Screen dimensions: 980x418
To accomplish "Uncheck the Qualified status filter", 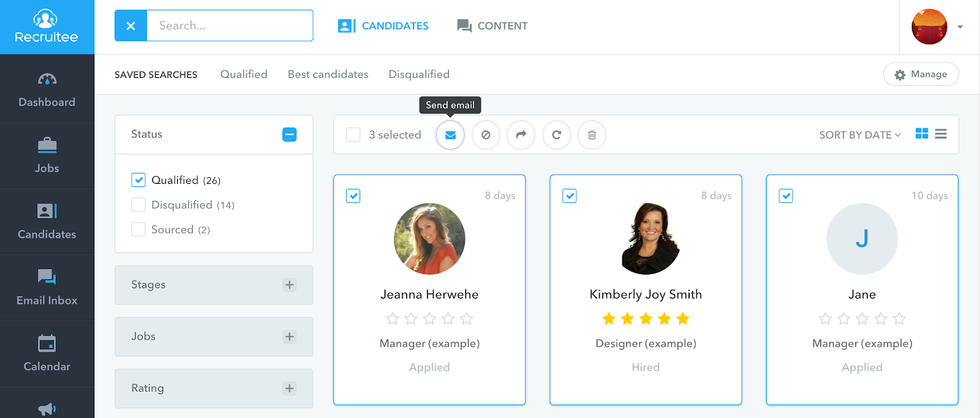I will (x=138, y=180).
